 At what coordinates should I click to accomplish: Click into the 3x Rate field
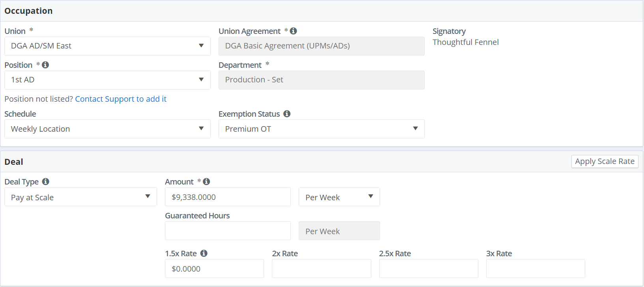535,268
